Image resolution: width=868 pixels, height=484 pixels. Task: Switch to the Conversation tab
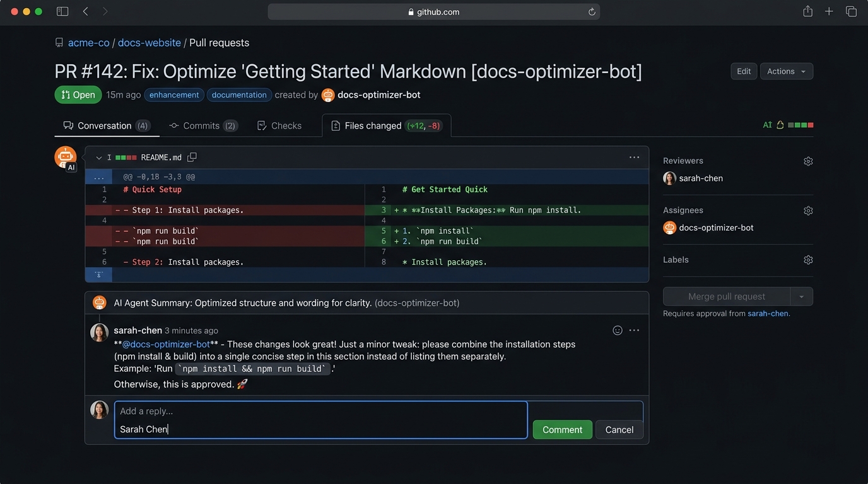107,125
